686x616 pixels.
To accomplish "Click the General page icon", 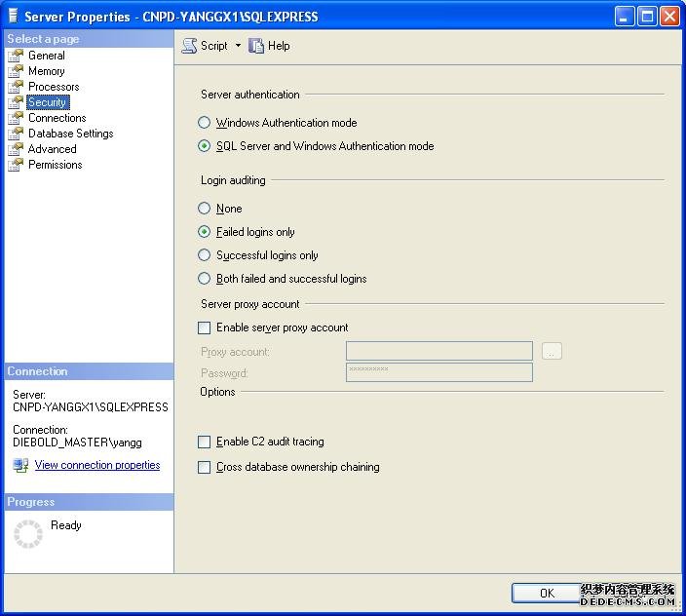I will (x=16, y=56).
